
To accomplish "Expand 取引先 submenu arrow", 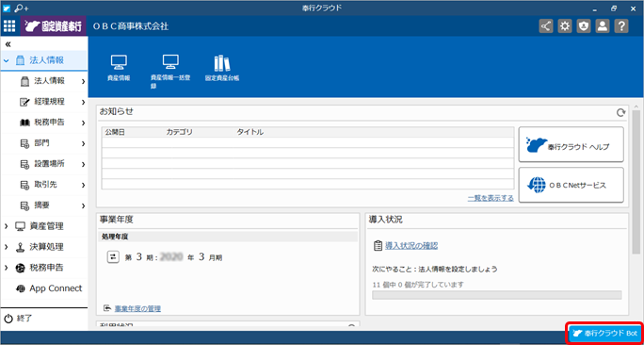I will (83, 185).
